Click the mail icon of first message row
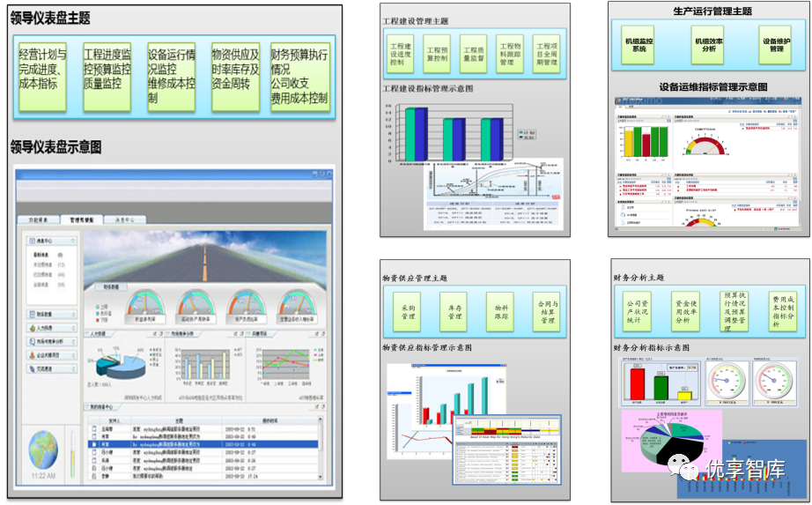The height and width of the screenshot is (505, 812). [x=93, y=429]
